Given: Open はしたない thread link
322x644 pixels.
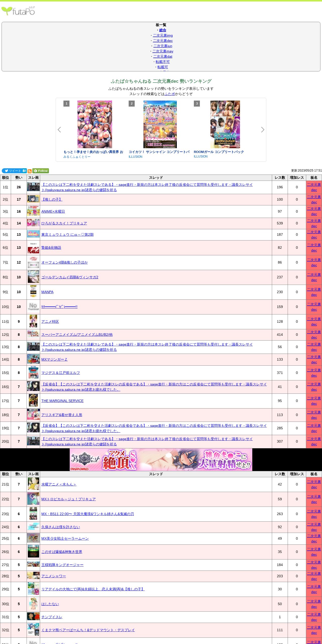Looking at the screenshot, I should tap(50, 604).
